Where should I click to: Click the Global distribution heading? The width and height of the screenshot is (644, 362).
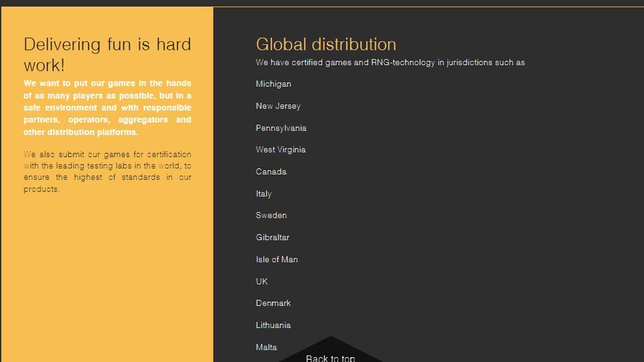[325, 45]
